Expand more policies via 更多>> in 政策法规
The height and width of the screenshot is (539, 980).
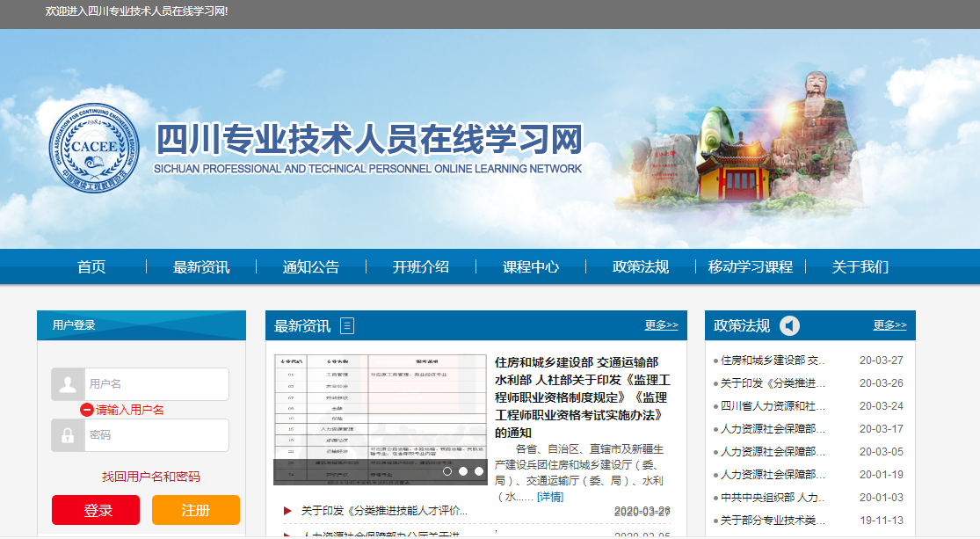889,325
